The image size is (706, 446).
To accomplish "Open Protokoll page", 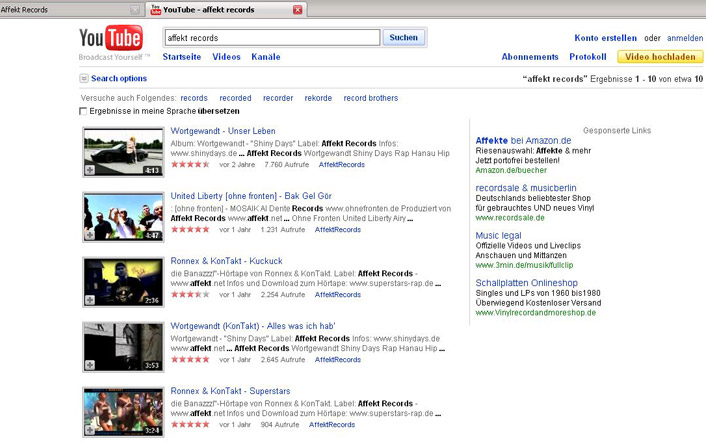I will coord(588,57).
